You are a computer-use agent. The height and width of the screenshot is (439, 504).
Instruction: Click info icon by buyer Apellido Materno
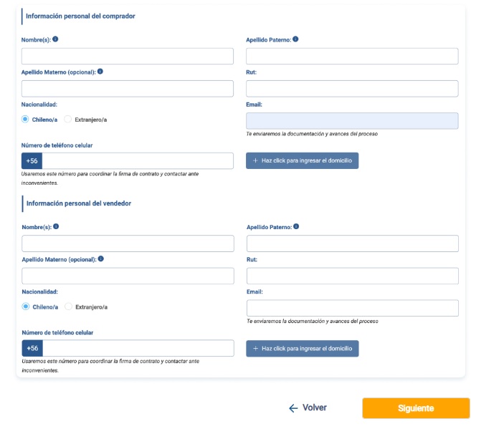(100, 72)
